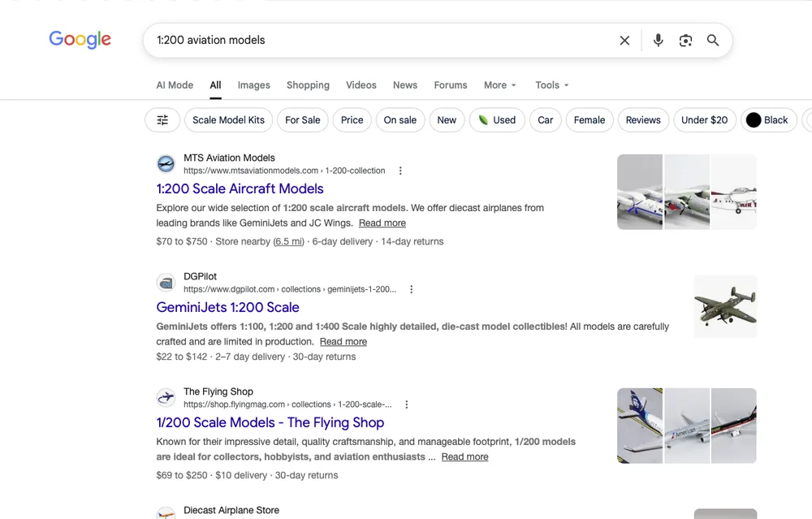This screenshot has width=812, height=519.
Task: Open 1:200 Scale Aircraft Models link
Action: point(240,188)
